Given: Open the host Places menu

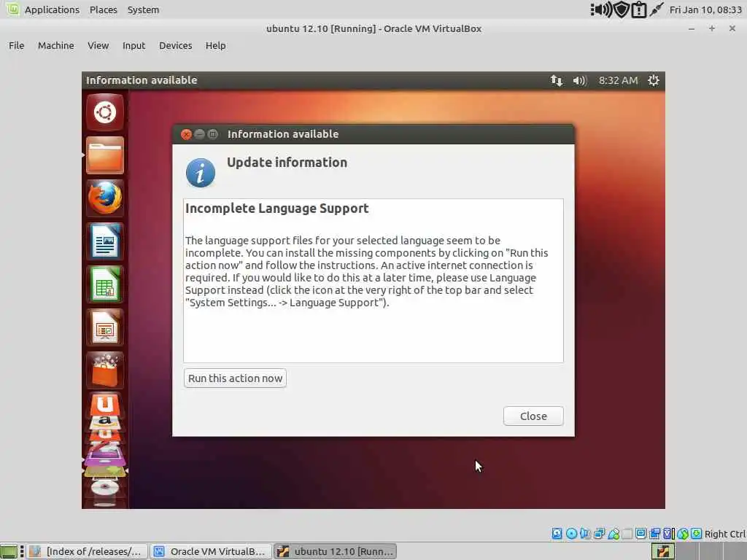Looking at the screenshot, I should [104, 9].
